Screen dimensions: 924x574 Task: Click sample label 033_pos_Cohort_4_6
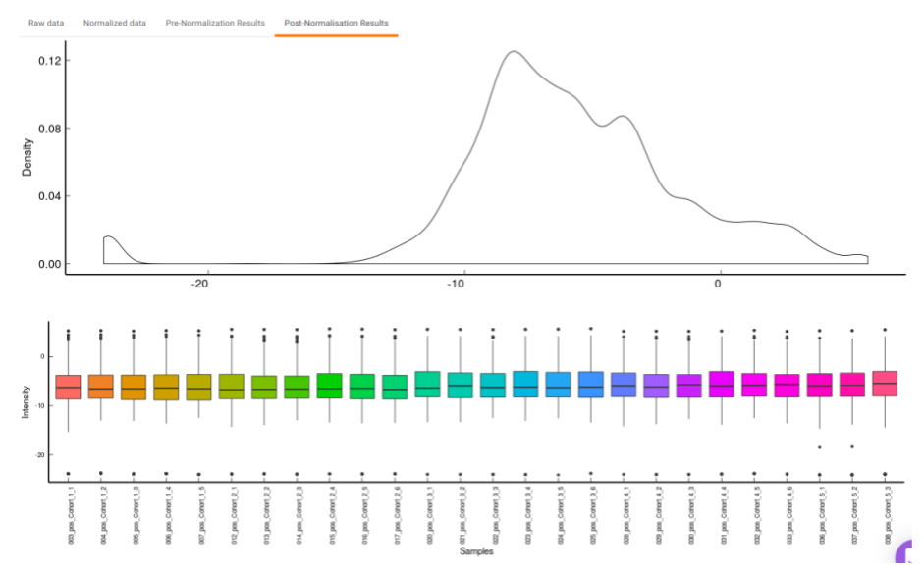[790, 516]
